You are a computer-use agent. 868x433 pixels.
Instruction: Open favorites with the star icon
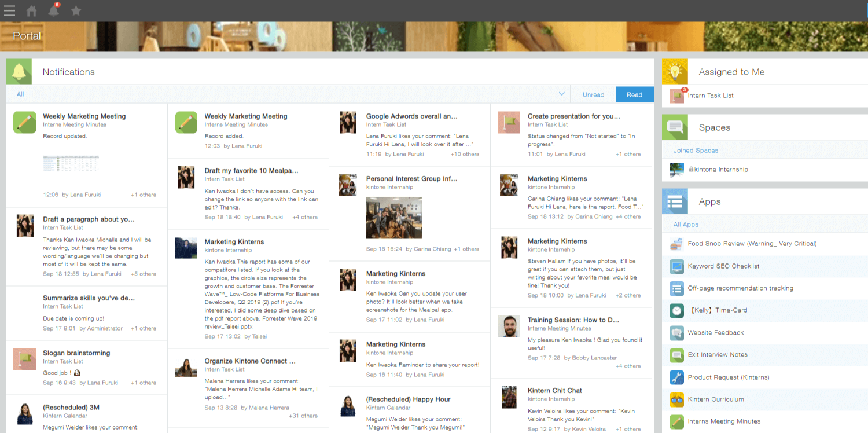76,10
